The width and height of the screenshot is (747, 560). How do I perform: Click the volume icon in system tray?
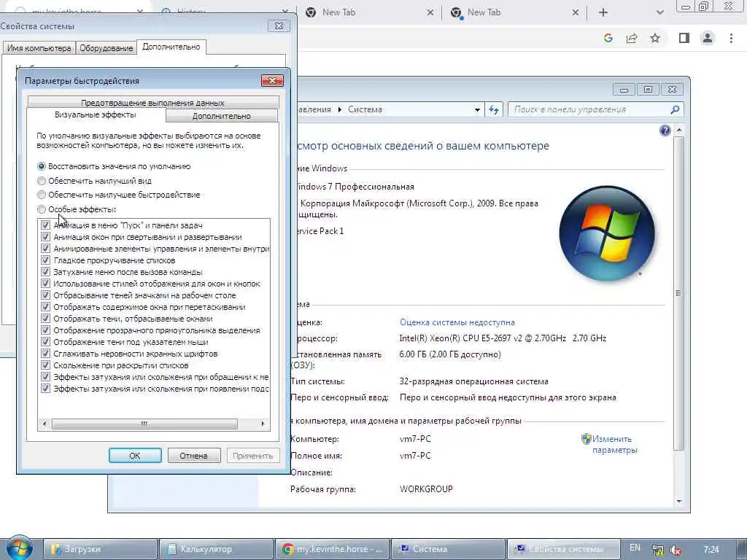[x=676, y=550]
